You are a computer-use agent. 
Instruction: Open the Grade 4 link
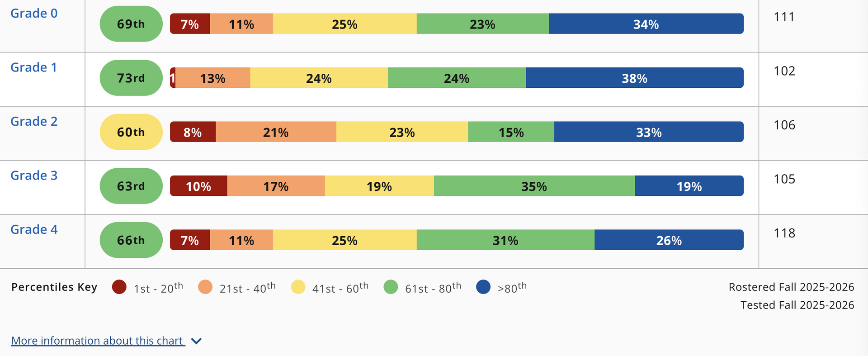coord(34,230)
